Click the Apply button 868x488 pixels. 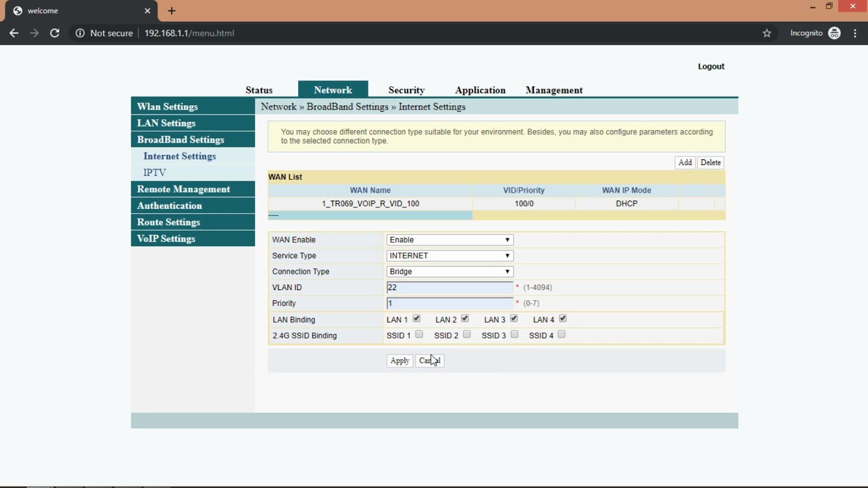[400, 361]
